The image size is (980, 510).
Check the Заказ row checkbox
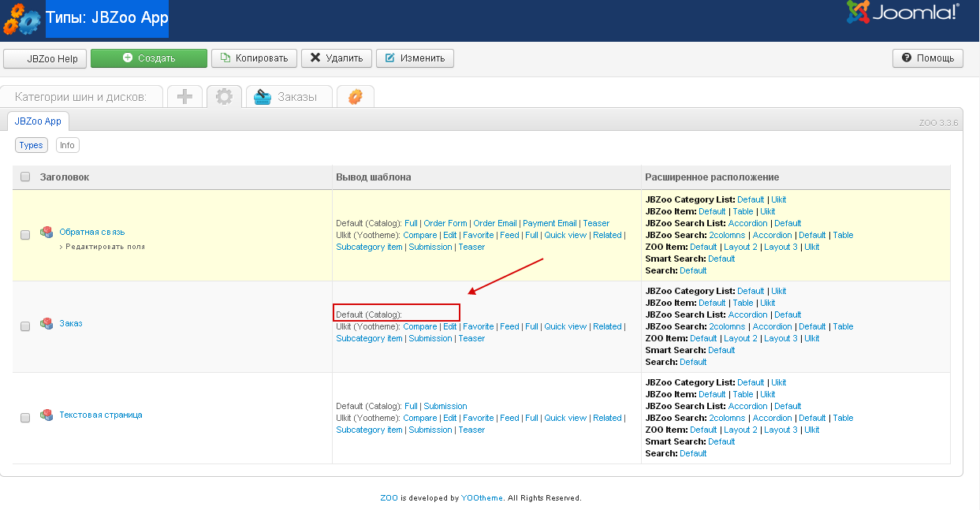coord(25,326)
